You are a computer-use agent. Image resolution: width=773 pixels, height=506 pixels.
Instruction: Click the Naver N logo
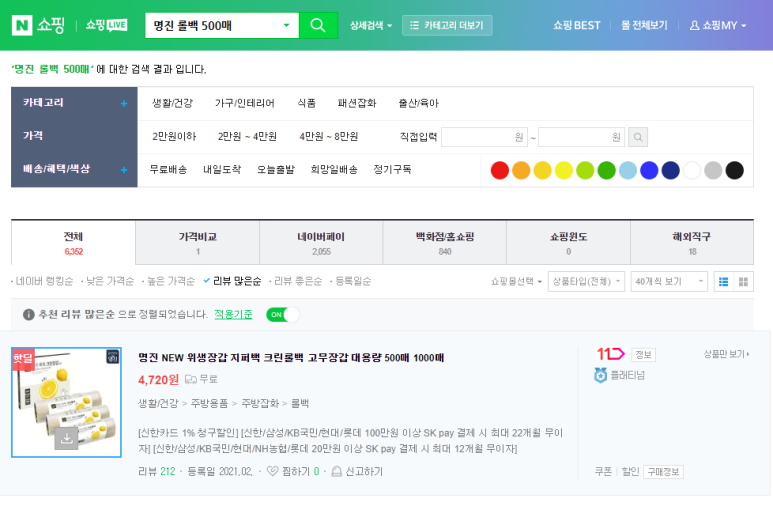coord(22,25)
